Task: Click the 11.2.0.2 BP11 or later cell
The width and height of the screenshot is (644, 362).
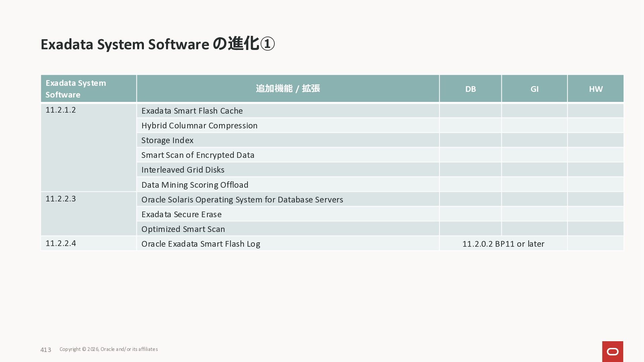Action: (x=503, y=244)
